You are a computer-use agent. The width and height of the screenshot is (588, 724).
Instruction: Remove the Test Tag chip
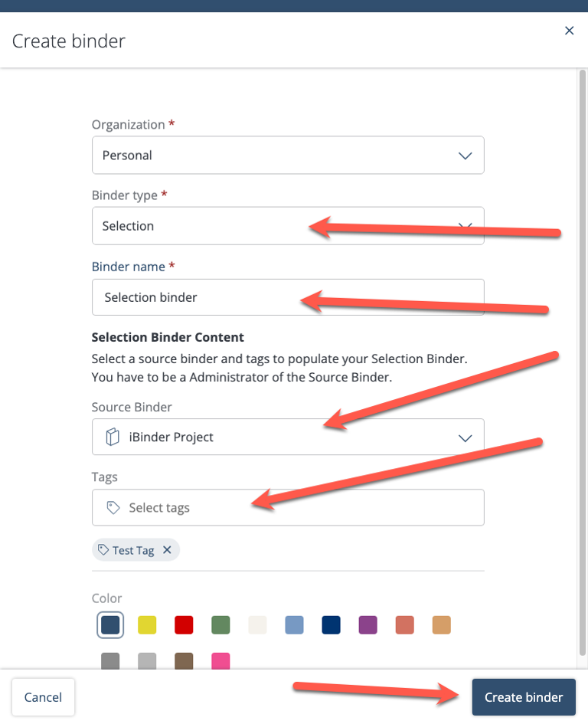coord(167,550)
